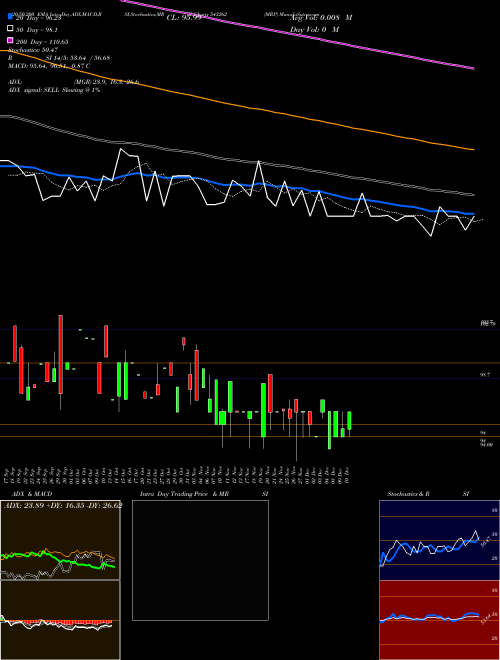Select the '200 Day - 110.65' label
Screen dimensions: 500x660
pos(42,42)
